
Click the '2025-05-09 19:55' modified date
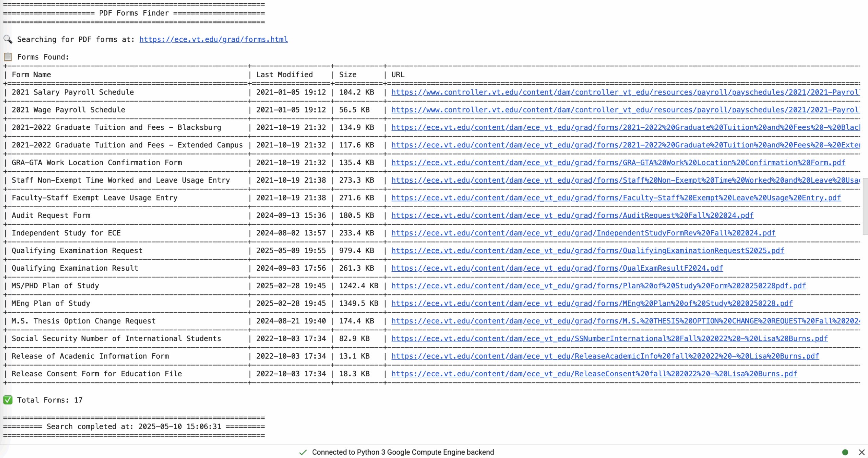tap(291, 251)
